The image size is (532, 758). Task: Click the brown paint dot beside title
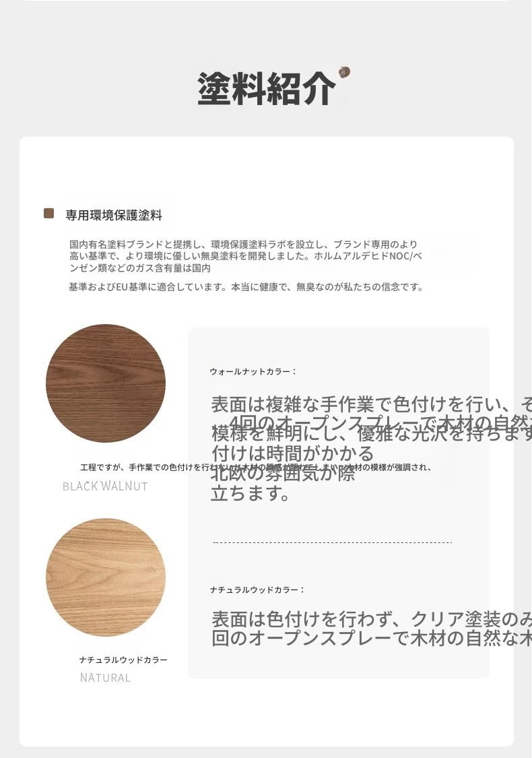(344, 72)
